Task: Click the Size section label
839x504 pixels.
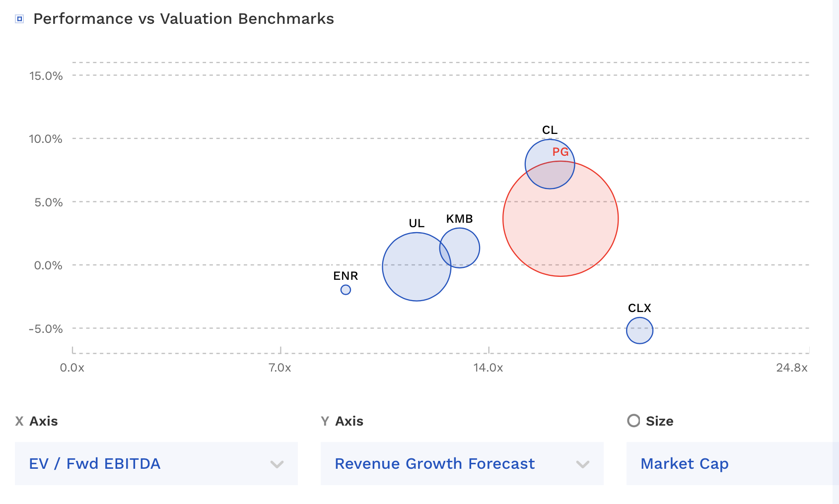Action: (660, 421)
